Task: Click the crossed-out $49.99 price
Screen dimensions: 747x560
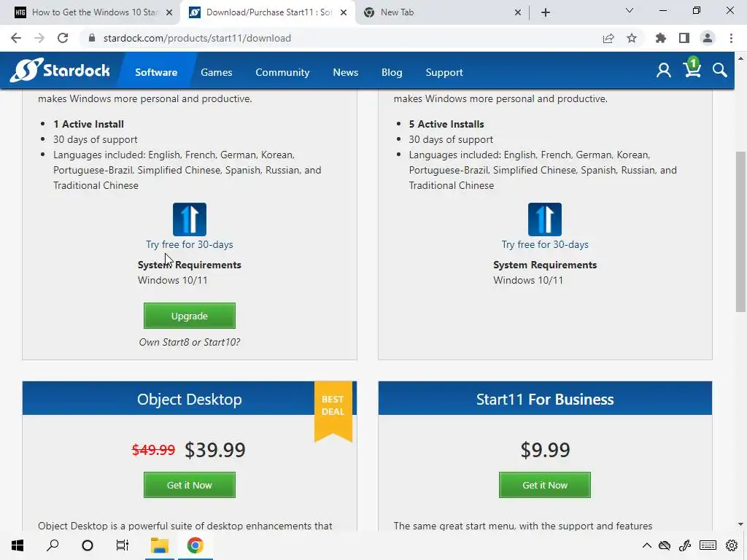Action: tap(153, 449)
